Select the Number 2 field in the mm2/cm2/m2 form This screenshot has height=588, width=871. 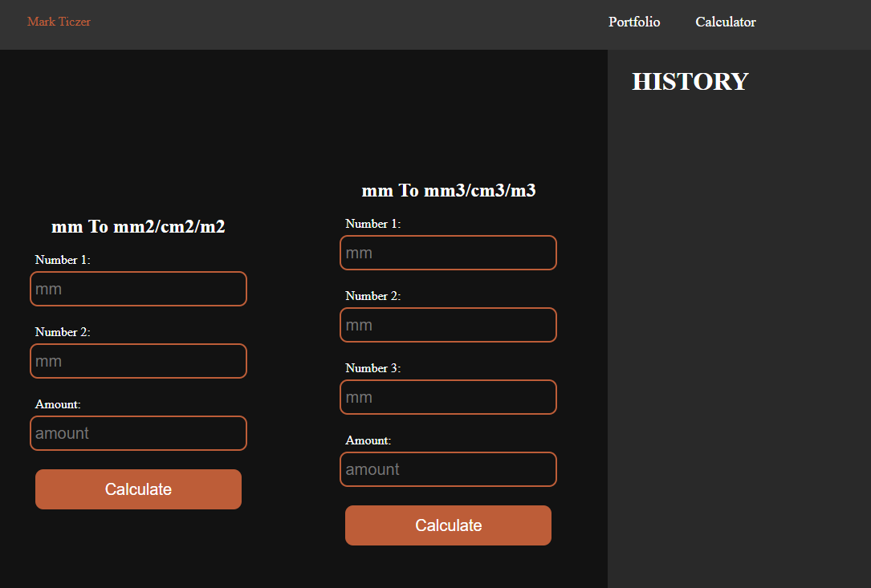coord(138,361)
